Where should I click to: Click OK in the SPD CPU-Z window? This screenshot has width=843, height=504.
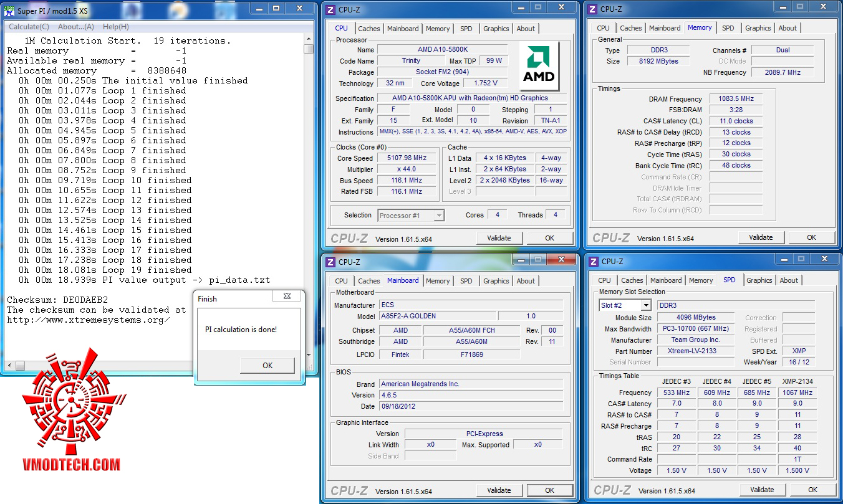812,490
